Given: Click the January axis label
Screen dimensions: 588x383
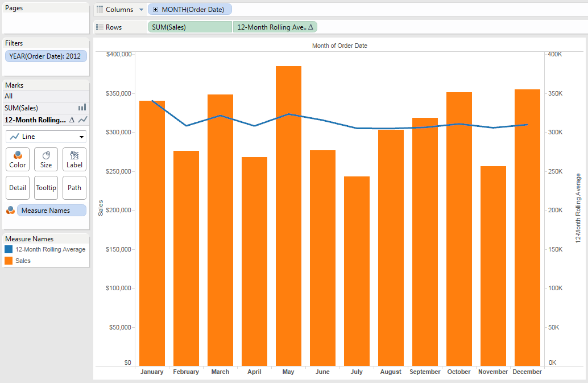Looking at the screenshot, I should tap(152, 372).
